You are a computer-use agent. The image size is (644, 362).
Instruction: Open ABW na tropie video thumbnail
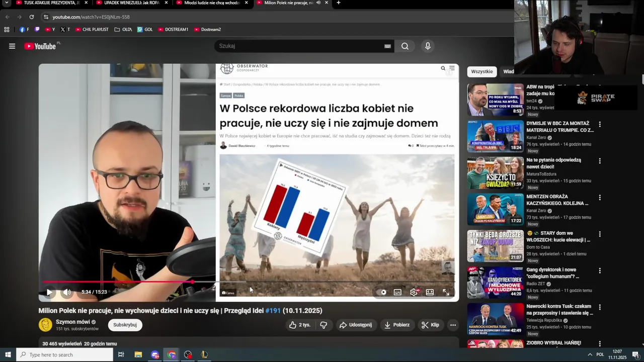pos(496,100)
